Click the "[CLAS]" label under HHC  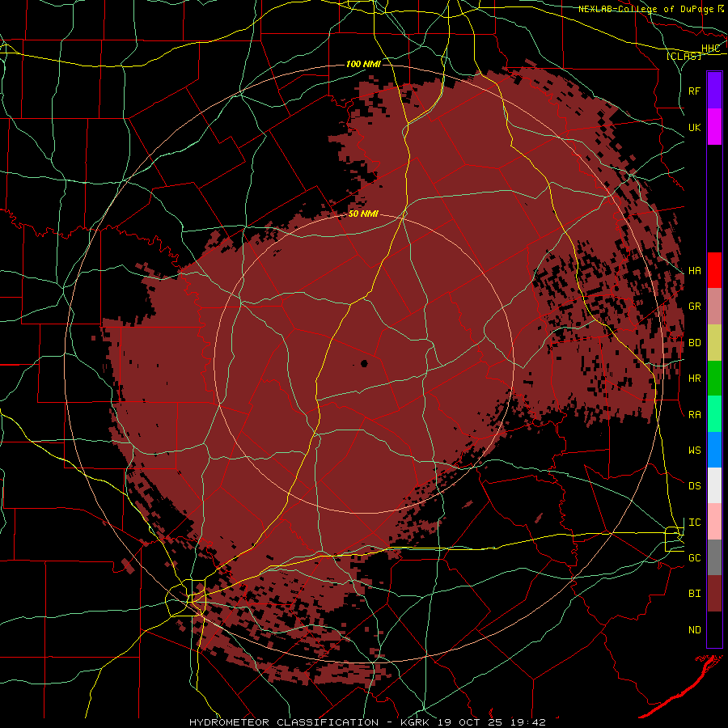click(x=684, y=56)
